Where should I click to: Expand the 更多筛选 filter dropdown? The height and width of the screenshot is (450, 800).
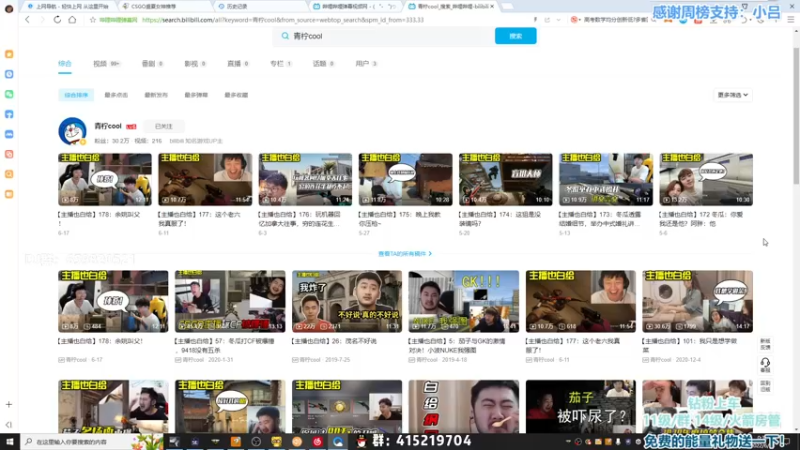[733, 95]
